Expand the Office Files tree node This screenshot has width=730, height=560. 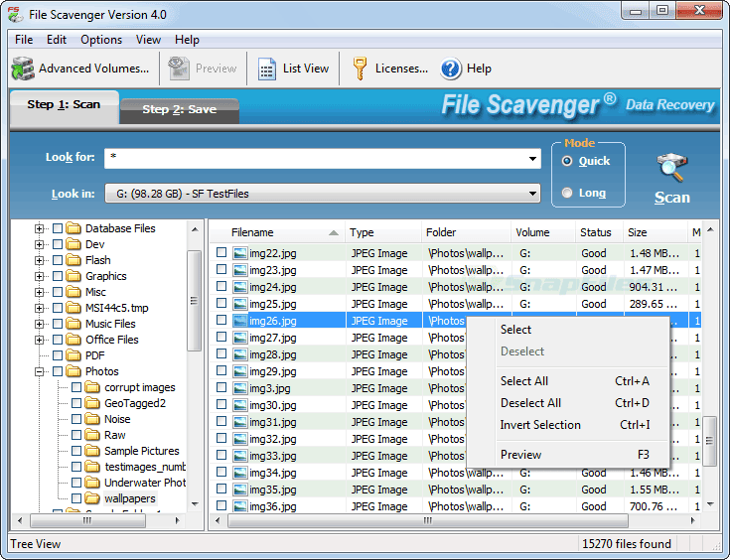[x=39, y=340]
